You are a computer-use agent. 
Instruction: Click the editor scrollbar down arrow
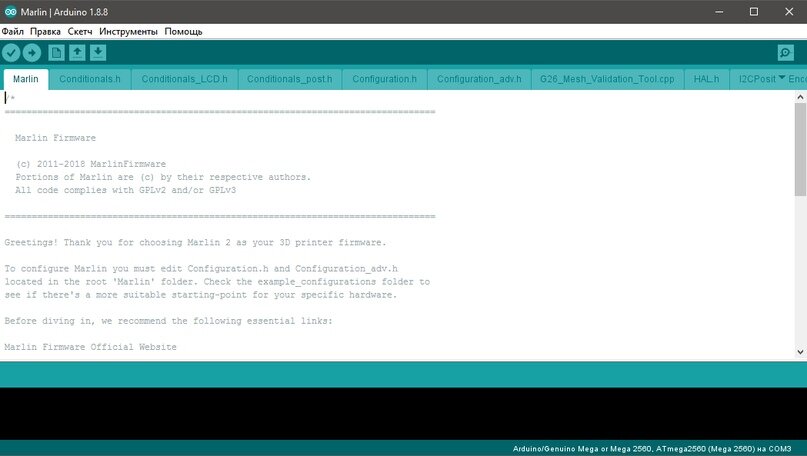(x=800, y=352)
